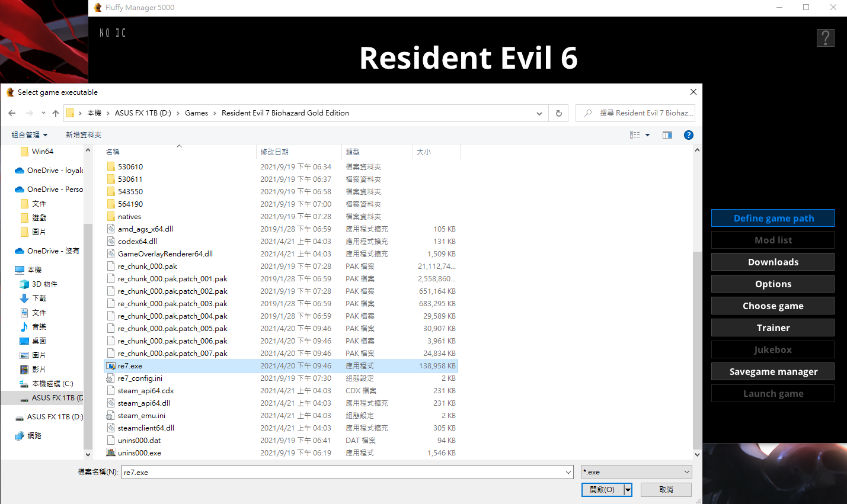The image size is (847, 504).
Task: Expand the address bar history dropdown
Action: tap(539, 113)
